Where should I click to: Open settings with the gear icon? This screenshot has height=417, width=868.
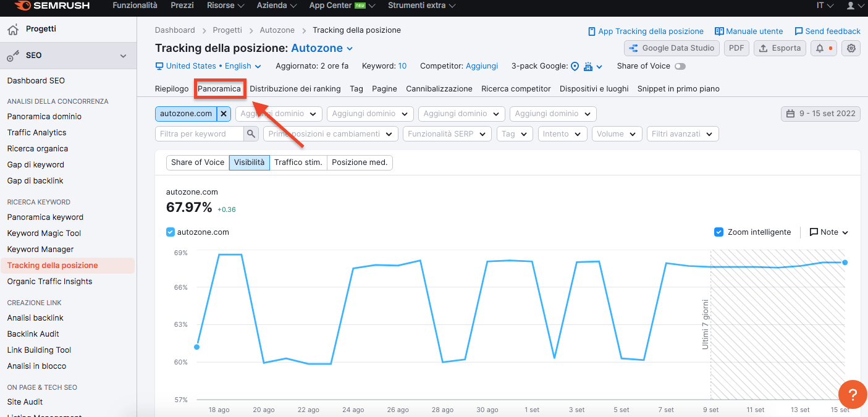[852, 48]
